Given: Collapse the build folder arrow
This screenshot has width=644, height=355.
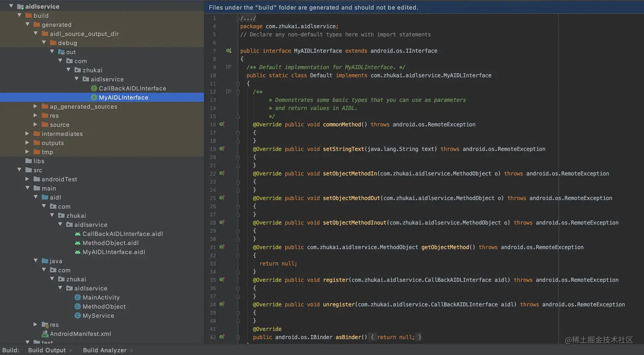Looking at the screenshot, I should 19,15.
